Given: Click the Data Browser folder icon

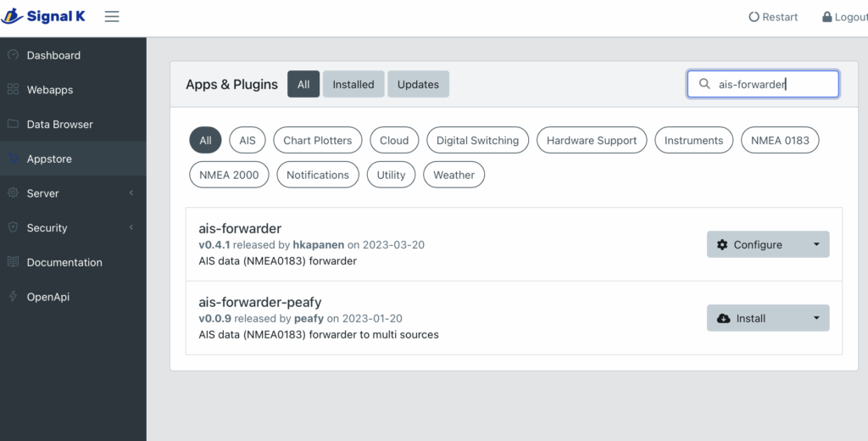Looking at the screenshot, I should pyautogui.click(x=13, y=124).
